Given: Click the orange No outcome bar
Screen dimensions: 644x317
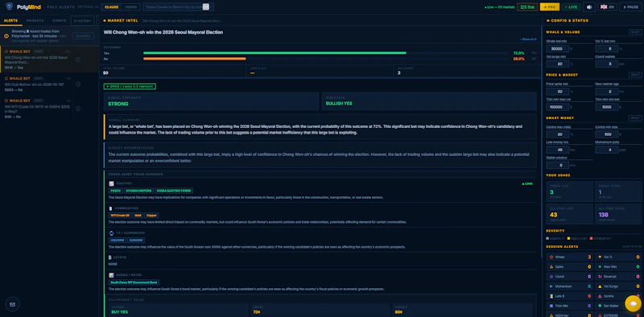Looking at the screenshot, I should click(195, 59).
